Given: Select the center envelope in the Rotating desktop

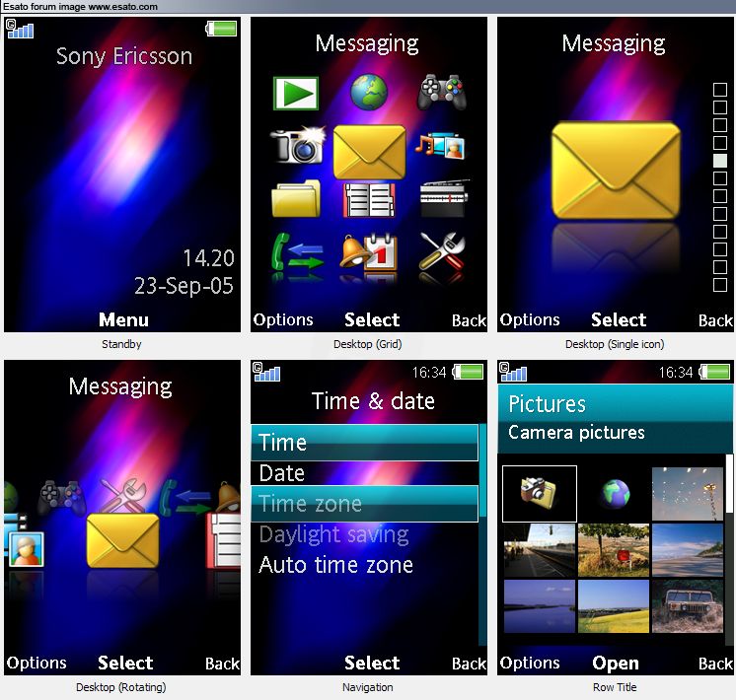Looking at the screenshot, I should tap(123, 540).
